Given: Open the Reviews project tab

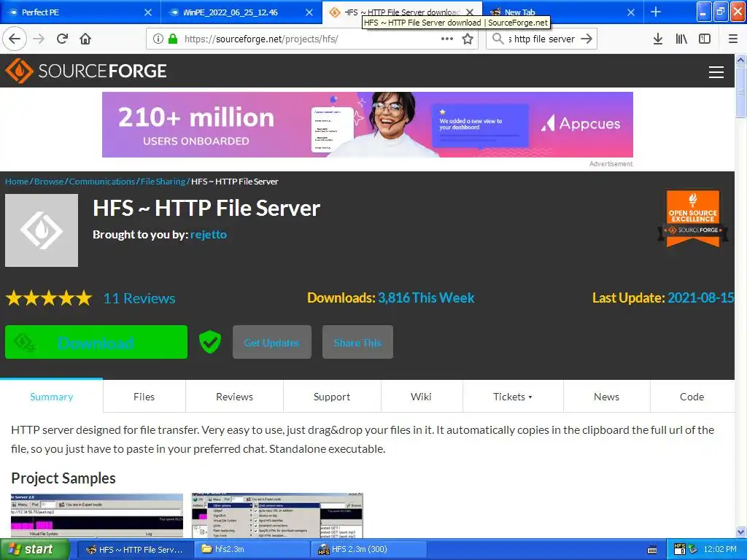Looking at the screenshot, I should coord(234,397).
